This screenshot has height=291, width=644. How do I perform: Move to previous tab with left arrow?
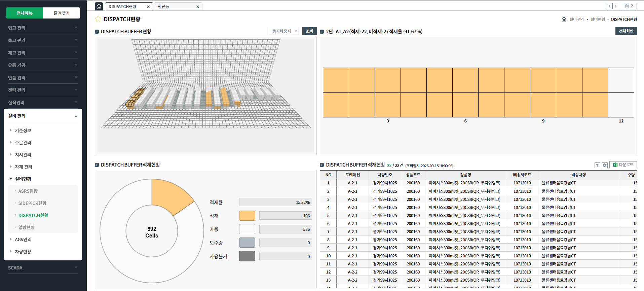pyautogui.click(x=609, y=6)
